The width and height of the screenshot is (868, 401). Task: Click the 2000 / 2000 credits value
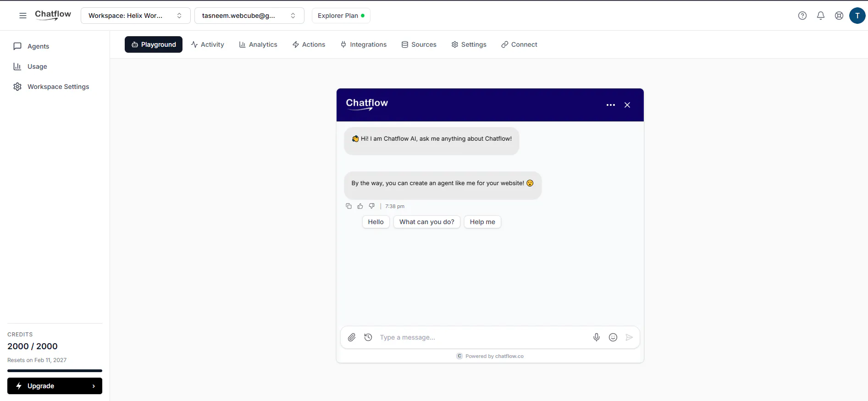[33, 346]
